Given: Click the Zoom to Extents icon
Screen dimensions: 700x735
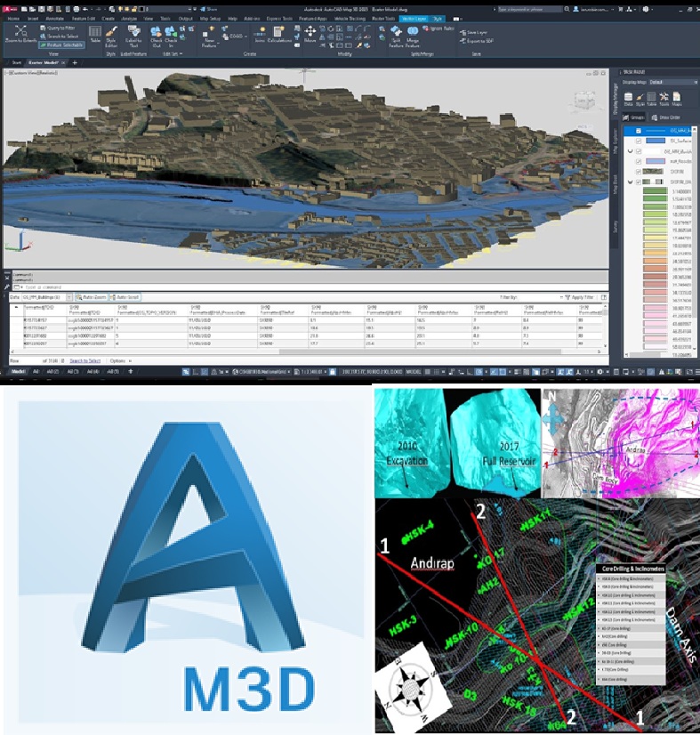Looking at the screenshot, I should click(20, 35).
